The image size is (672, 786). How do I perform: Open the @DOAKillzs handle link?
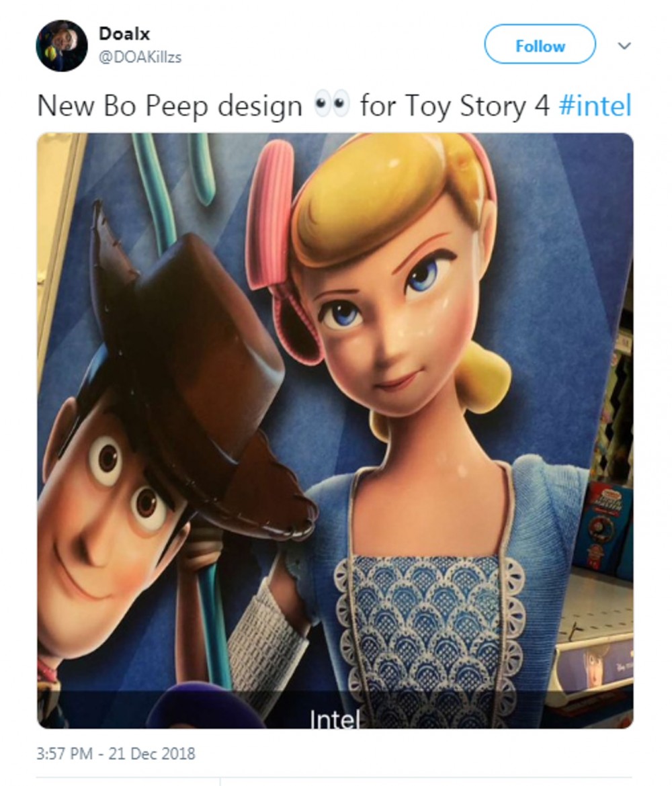point(140,57)
